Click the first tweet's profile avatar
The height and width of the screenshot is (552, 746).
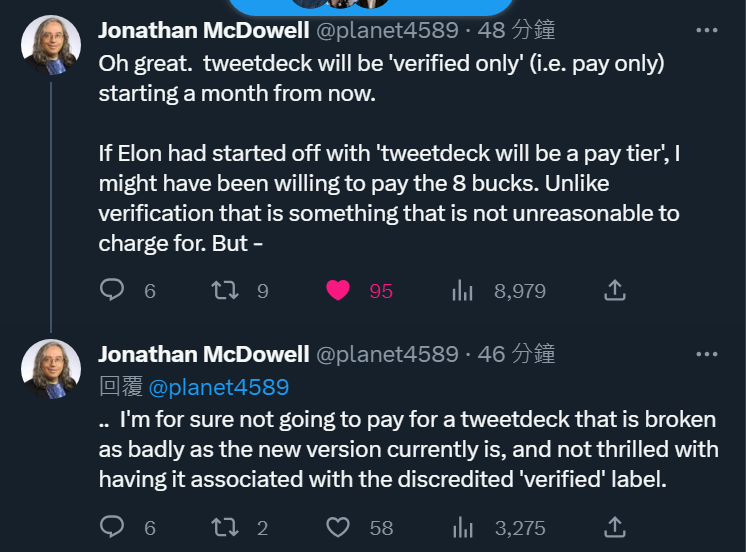[x=51, y=45]
